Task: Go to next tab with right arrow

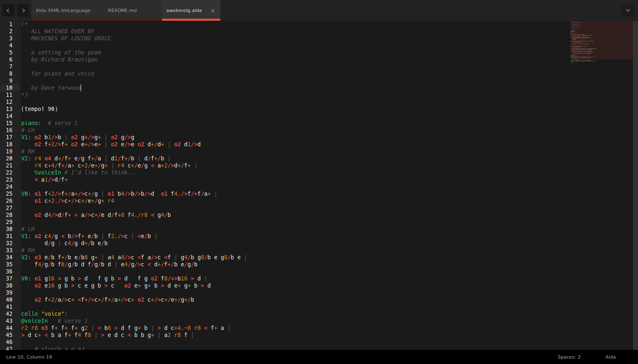Action: click(x=23, y=10)
